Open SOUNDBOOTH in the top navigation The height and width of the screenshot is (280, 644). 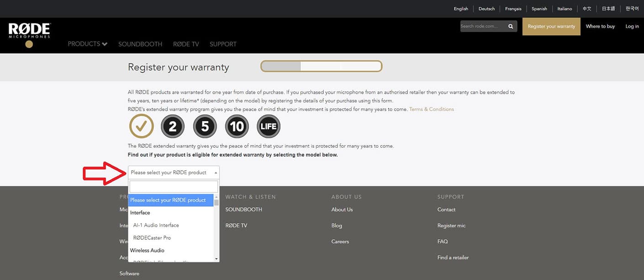(140, 44)
